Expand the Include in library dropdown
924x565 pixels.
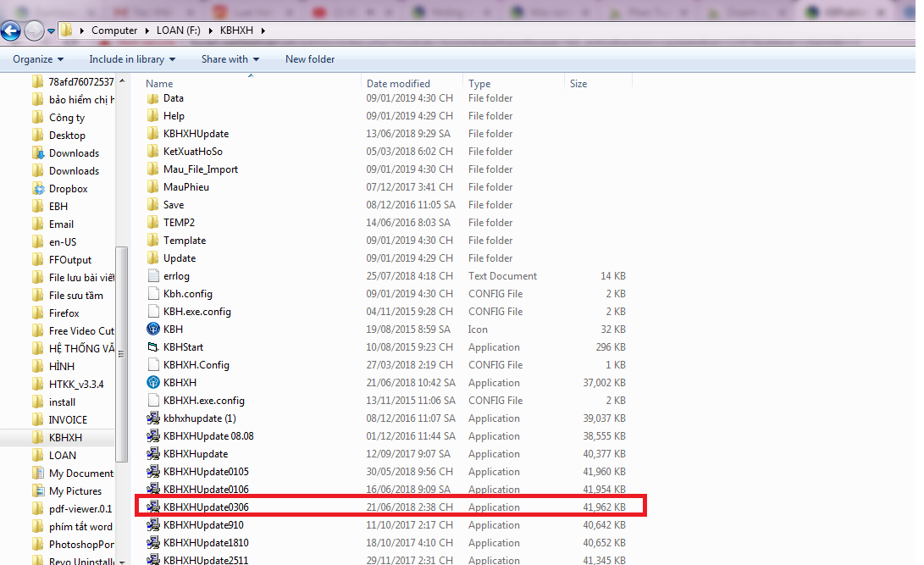(x=132, y=59)
